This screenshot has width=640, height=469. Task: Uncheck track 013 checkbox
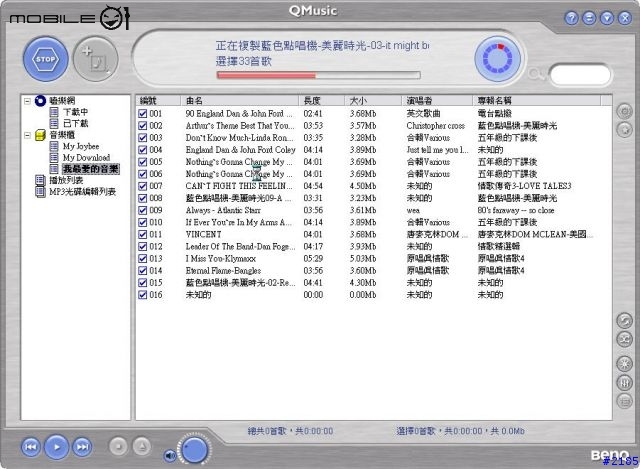point(142,258)
